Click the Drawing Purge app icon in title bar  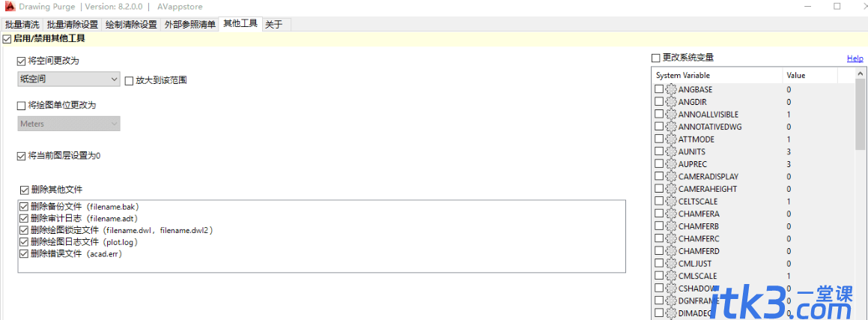tap(8, 7)
